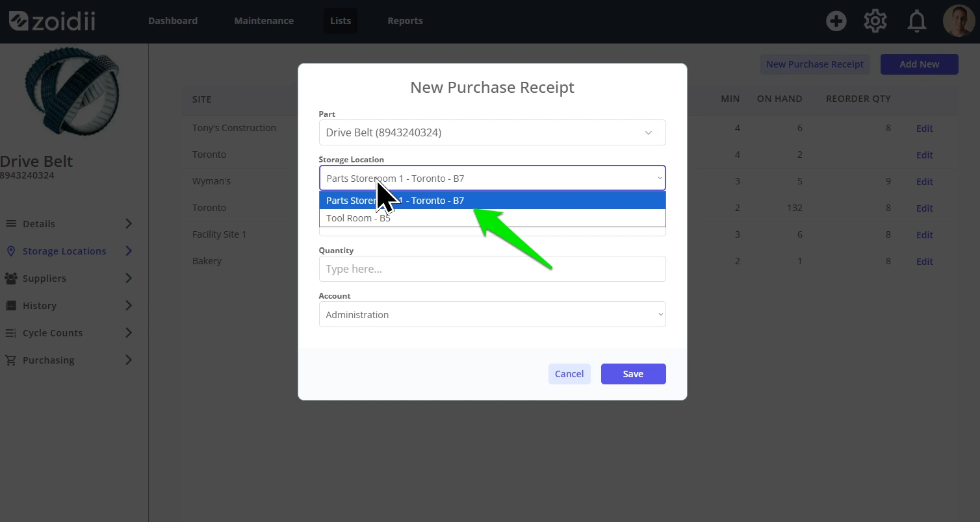Click the Purchasing cart icon
This screenshot has height=522, width=980.
click(x=11, y=360)
